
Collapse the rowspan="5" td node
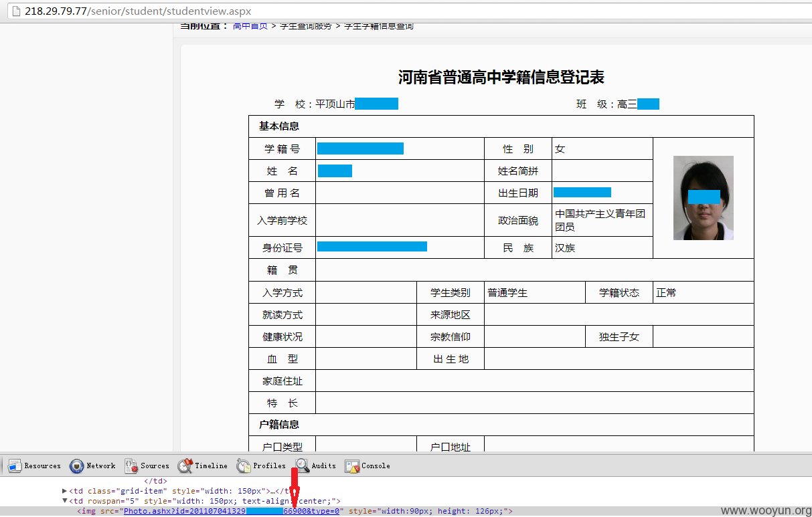tap(65, 501)
